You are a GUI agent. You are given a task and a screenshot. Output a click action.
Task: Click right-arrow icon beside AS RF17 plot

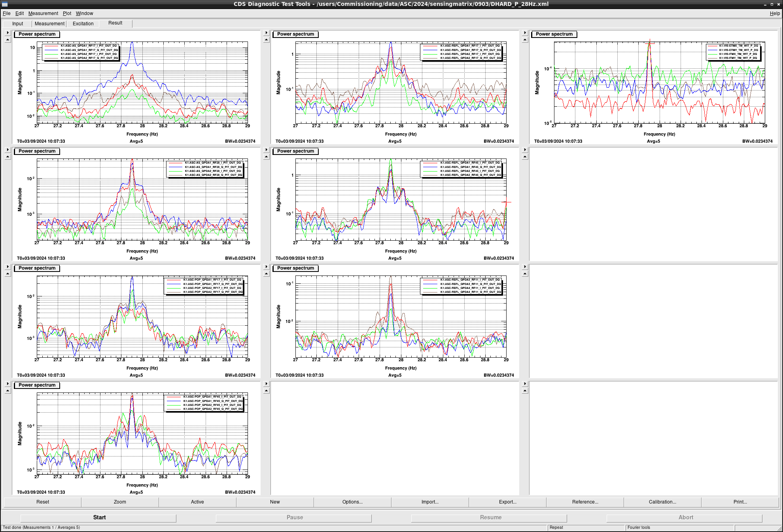tap(8, 33)
